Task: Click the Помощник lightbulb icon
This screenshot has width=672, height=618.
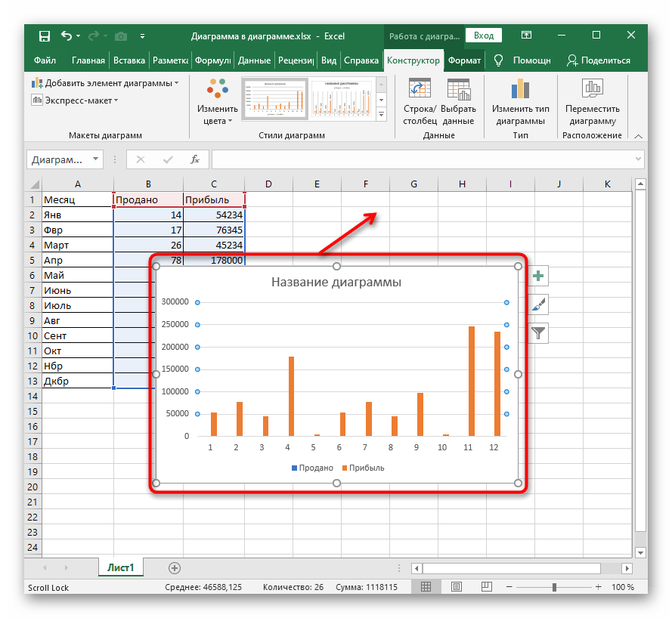Action: tap(498, 60)
